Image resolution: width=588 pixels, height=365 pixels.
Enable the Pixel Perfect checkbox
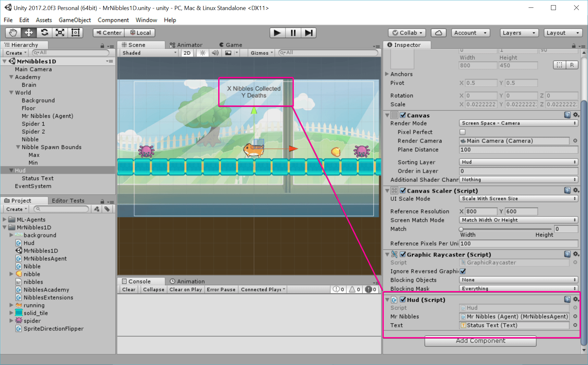[x=462, y=132]
